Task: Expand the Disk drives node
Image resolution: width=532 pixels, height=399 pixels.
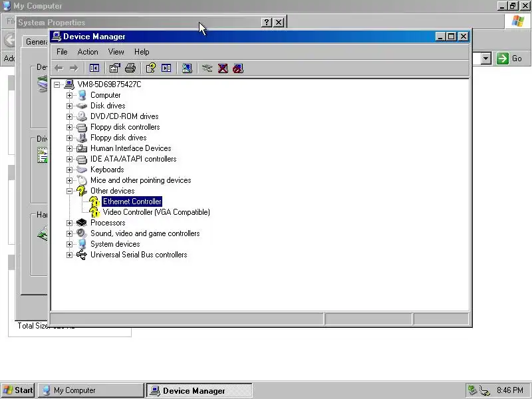Action: 69,106
